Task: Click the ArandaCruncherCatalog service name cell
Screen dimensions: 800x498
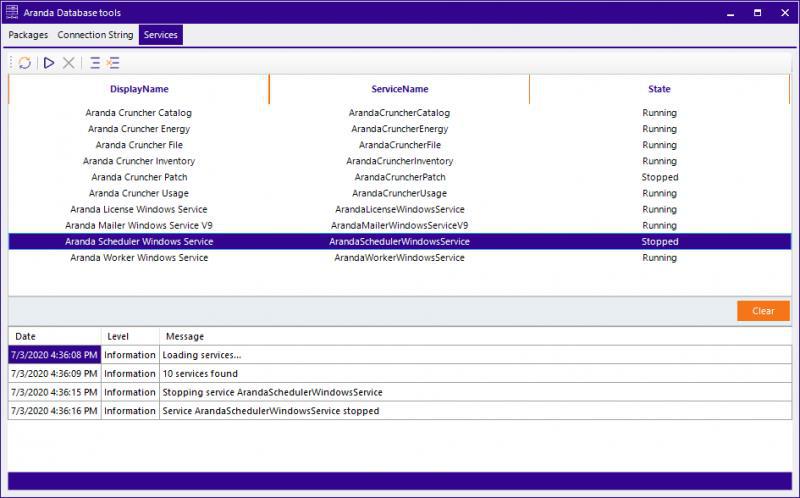Action: point(399,113)
